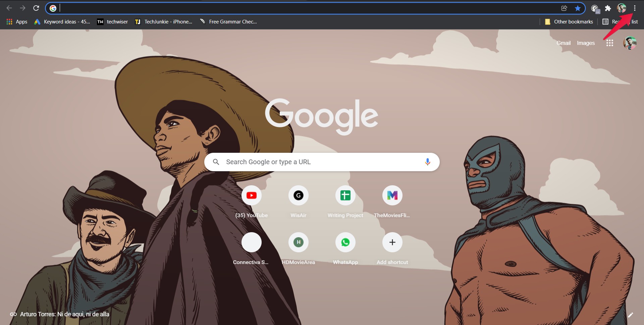Open the extension icon beside the bookmark star
The width and height of the screenshot is (644, 325).
(x=595, y=9)
